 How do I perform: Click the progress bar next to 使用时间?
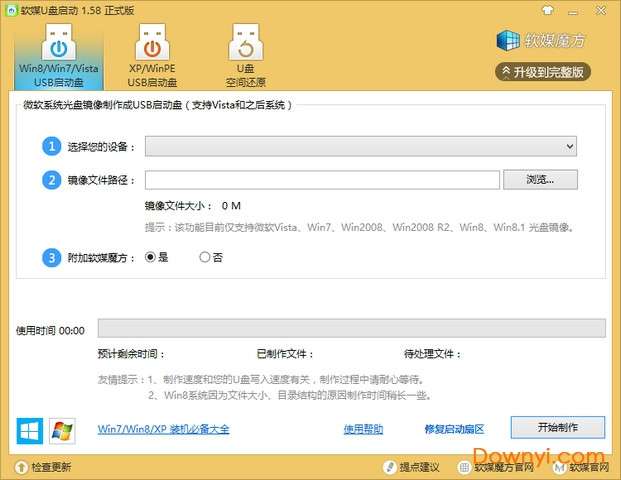point(352,328)
